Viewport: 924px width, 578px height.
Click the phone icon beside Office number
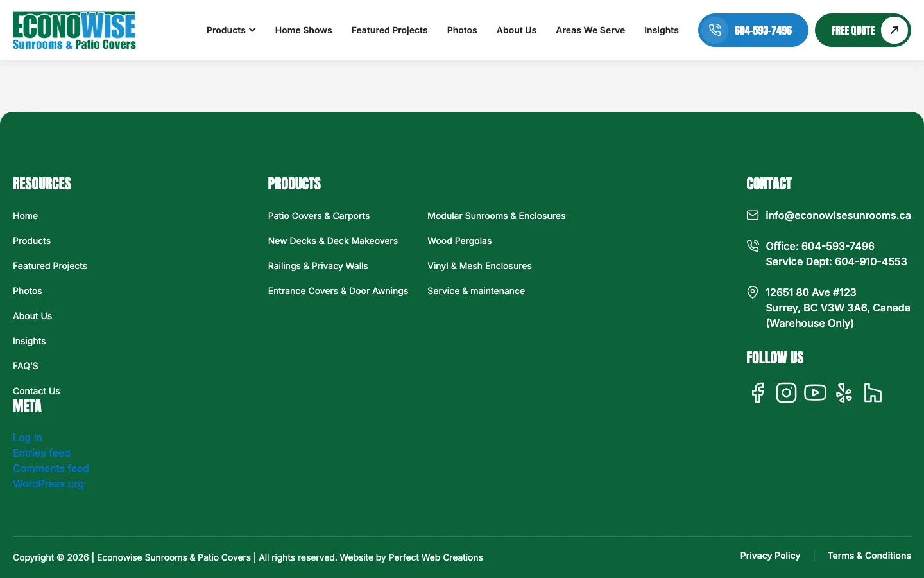(x=753, y=246)
